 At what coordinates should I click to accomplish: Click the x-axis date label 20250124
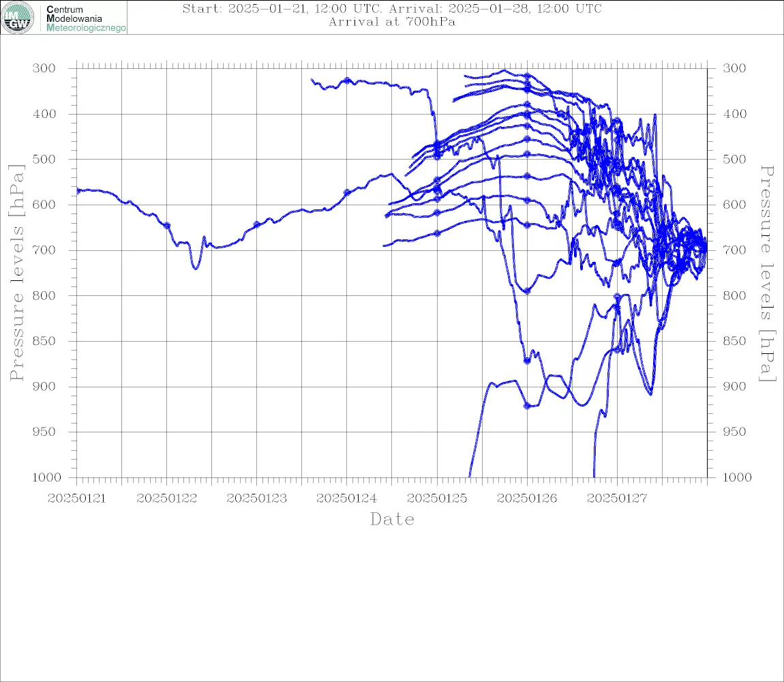coord(346,499)
